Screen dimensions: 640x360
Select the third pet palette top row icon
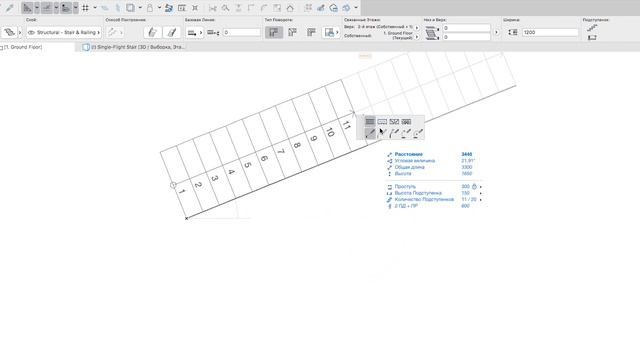[x=394, y=122]
